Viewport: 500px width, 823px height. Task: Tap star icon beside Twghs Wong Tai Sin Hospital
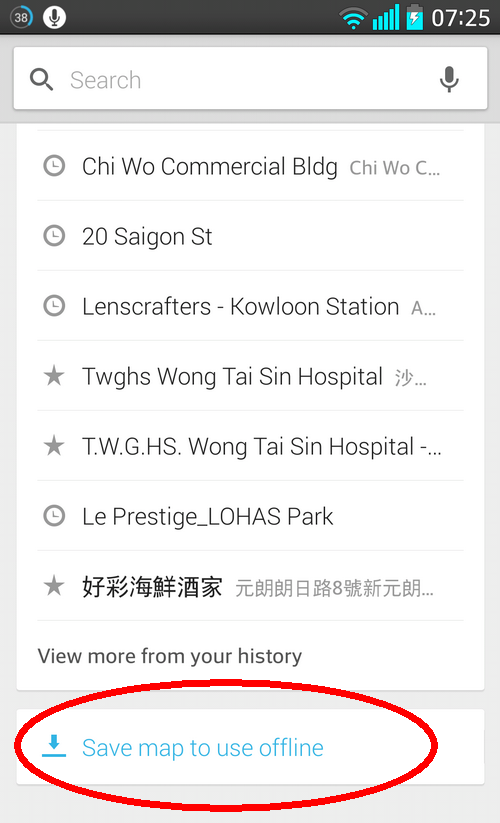click(54, 376)
